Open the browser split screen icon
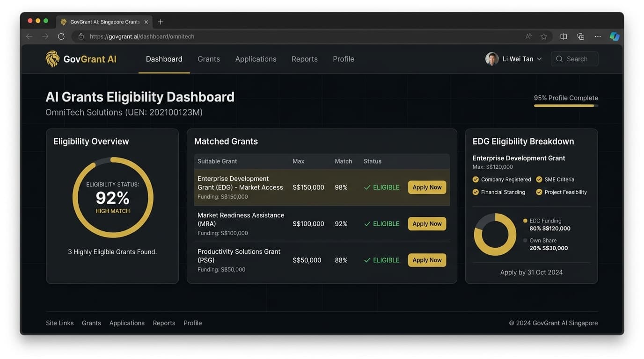644x359 pixels. (x=563, y=36)
